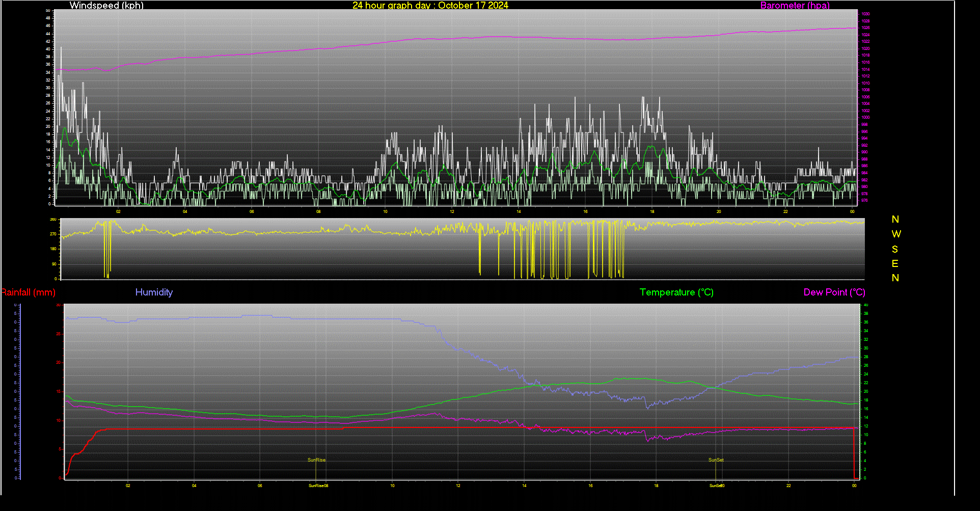Click the magenta "Dew Point (°C)" label

pyautogui.click(x=834, y=292)
